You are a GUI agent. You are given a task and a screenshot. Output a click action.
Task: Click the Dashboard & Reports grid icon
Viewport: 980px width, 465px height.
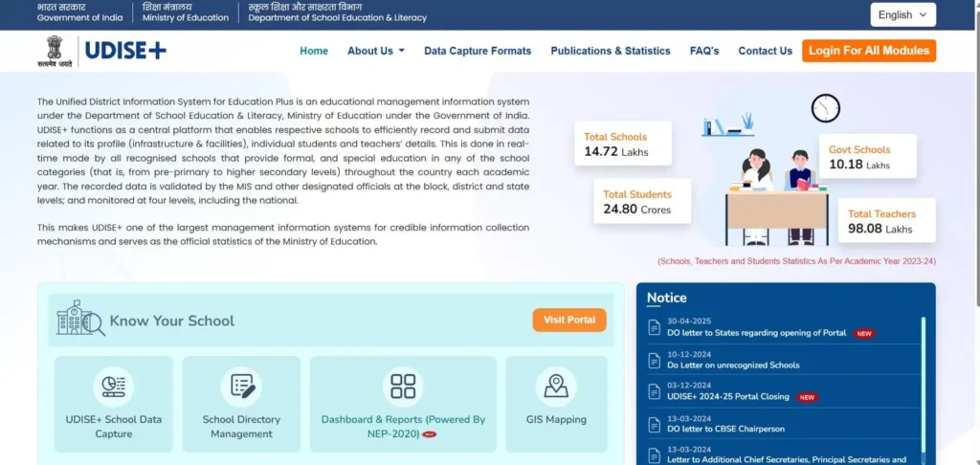point(403,387)
